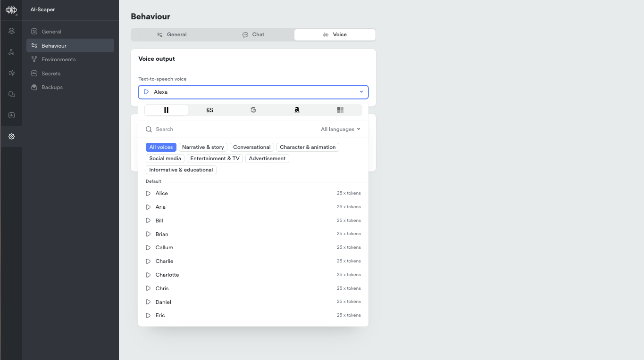Click the analytics sidebar icon
Viewport: 644px width, 360px height.
point(11,115)
